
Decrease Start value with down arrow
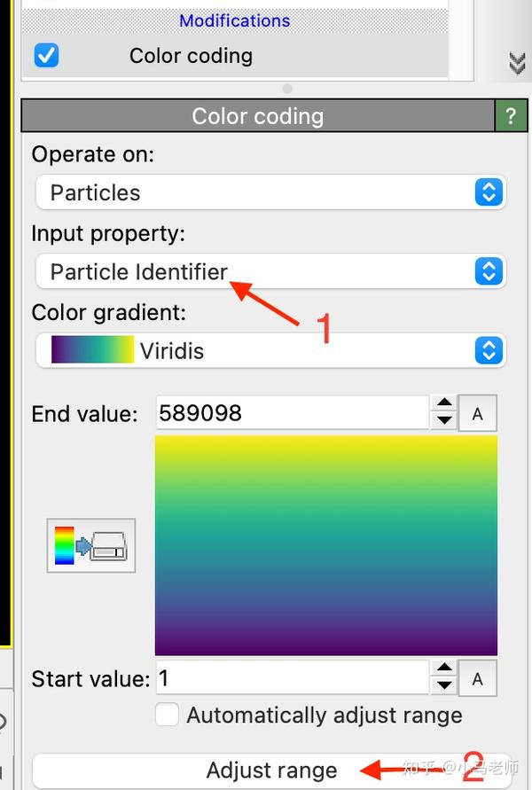(444, 686)
